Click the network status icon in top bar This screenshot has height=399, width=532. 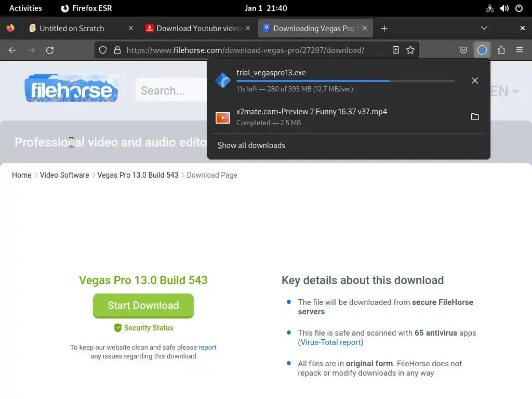click(x=489, y=8)
